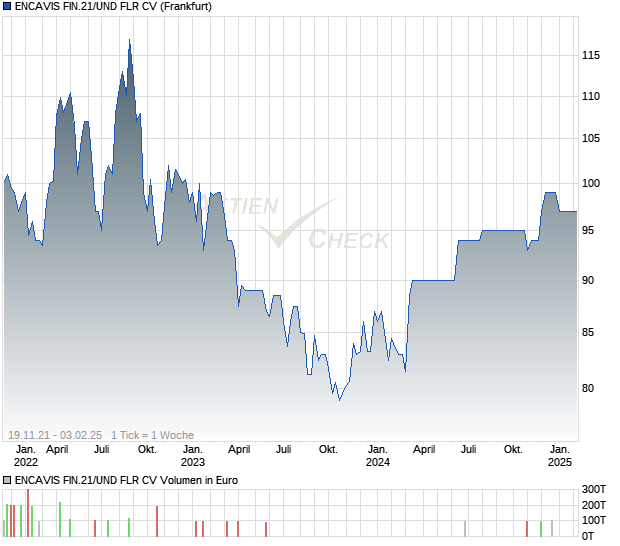Click the blue legend square for ENCAVIS price
620x546 pixels.
coord(7,6)
